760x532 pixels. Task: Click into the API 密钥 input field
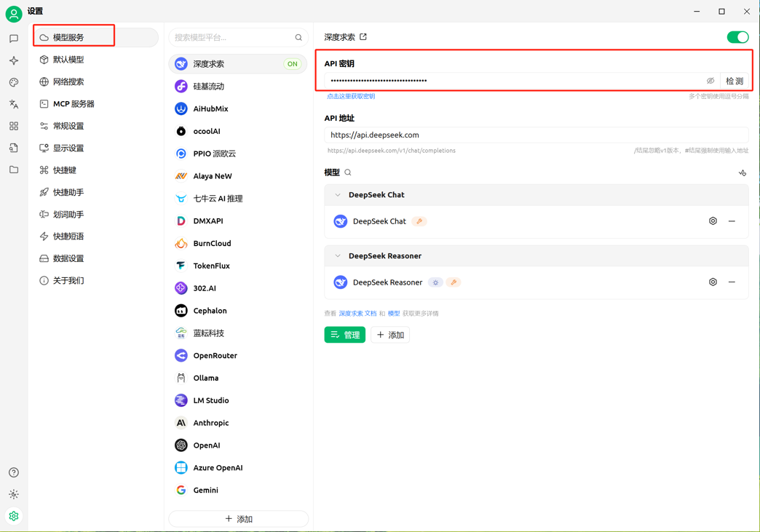[516, 81]
